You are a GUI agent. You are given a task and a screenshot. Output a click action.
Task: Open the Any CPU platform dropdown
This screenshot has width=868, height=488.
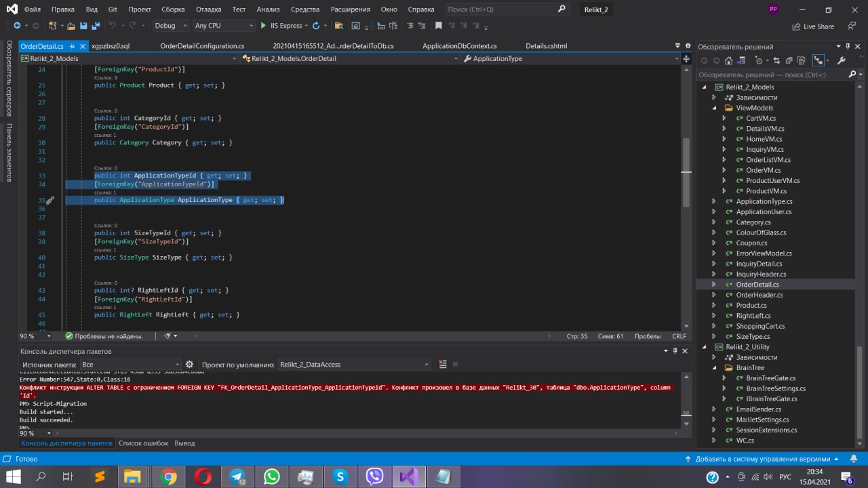[222, 26]
